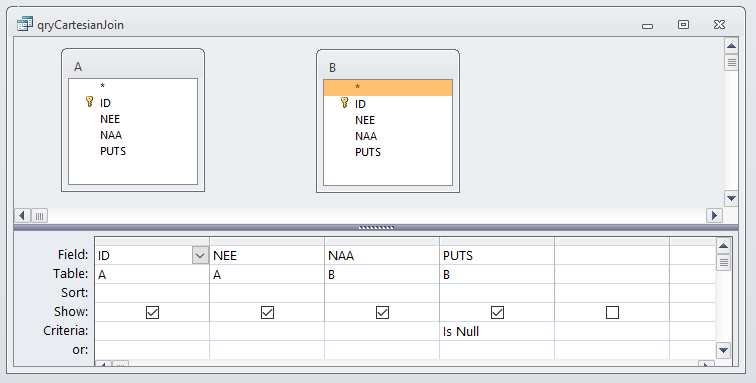This screenshot has width=756, height=383.
Task: Click the empty Field cell in fifth column
Action: 612,255
